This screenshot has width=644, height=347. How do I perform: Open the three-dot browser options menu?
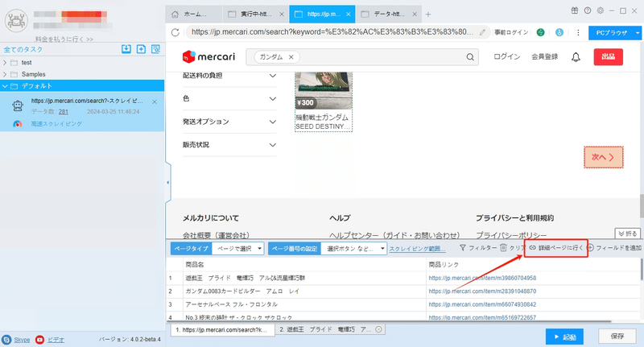578,32
